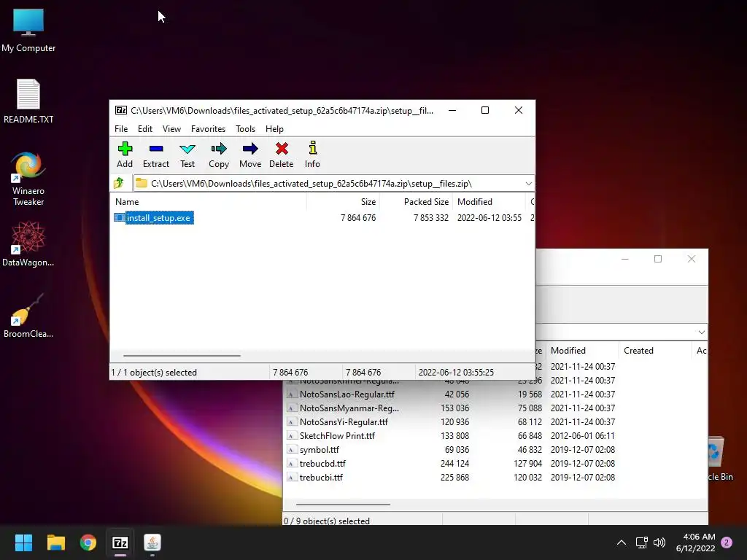Viewport: 747px width, 560px height.
Task: Open File Explorer from taskbar
Action: [x=55, y=542]
